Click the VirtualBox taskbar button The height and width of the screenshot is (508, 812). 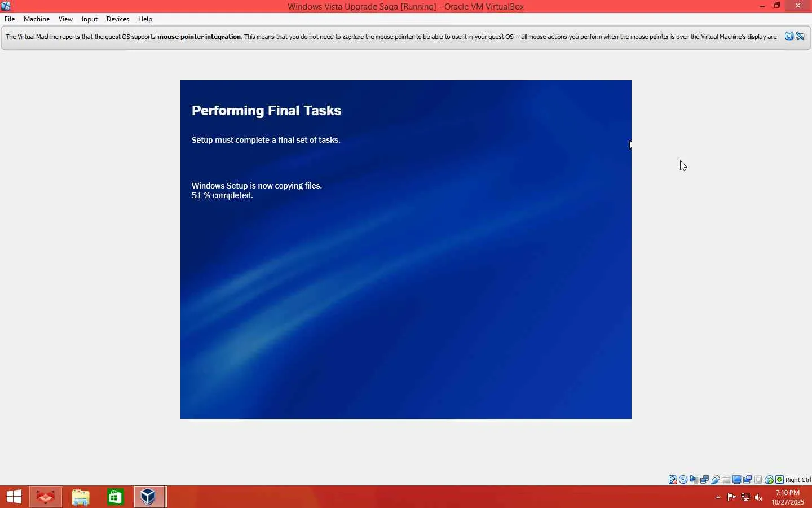pyautogui.click(x=149, y=497)
